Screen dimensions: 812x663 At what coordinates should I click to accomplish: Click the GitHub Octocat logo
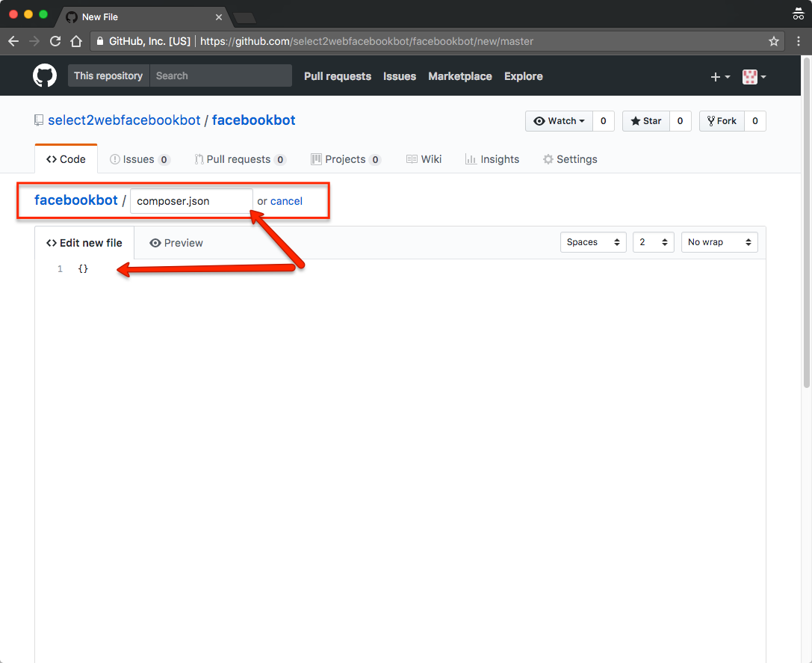[45, 75]
